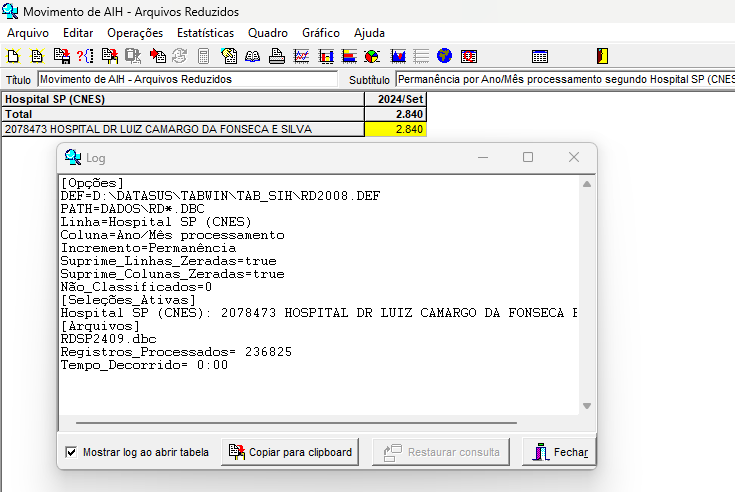Click the PATH=DADOS\RD*.DBC log line
Screen dimensions: 735x492
point(133,209)
